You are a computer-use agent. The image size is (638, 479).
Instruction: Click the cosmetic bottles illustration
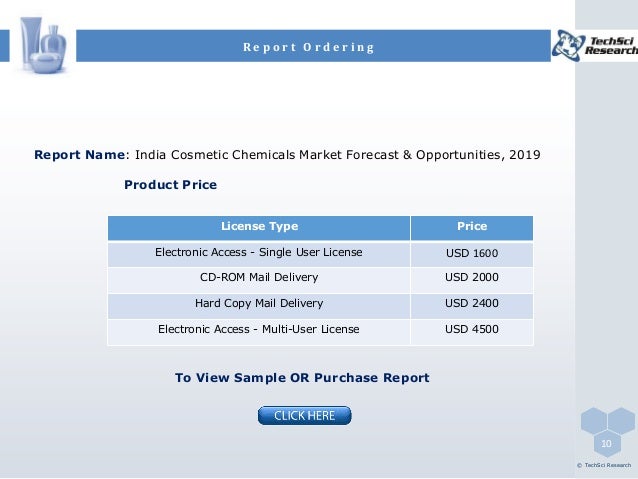pyautogui.click(x=43, y=46)
